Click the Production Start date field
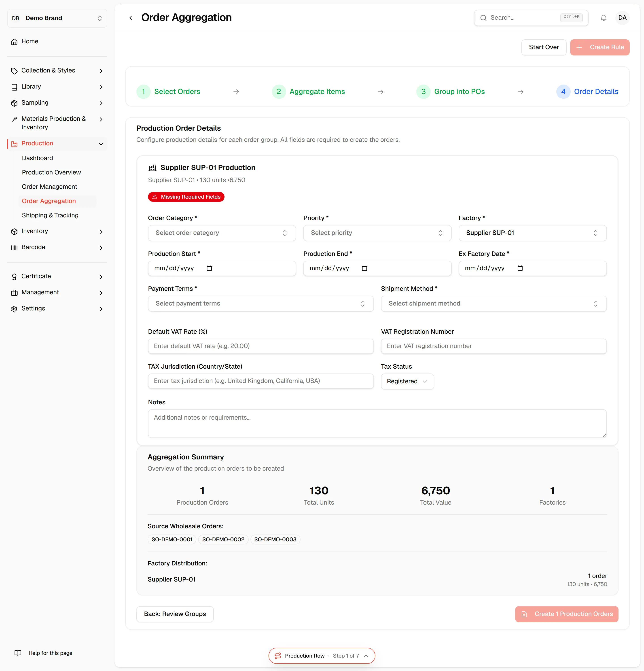 click(222, 268)
